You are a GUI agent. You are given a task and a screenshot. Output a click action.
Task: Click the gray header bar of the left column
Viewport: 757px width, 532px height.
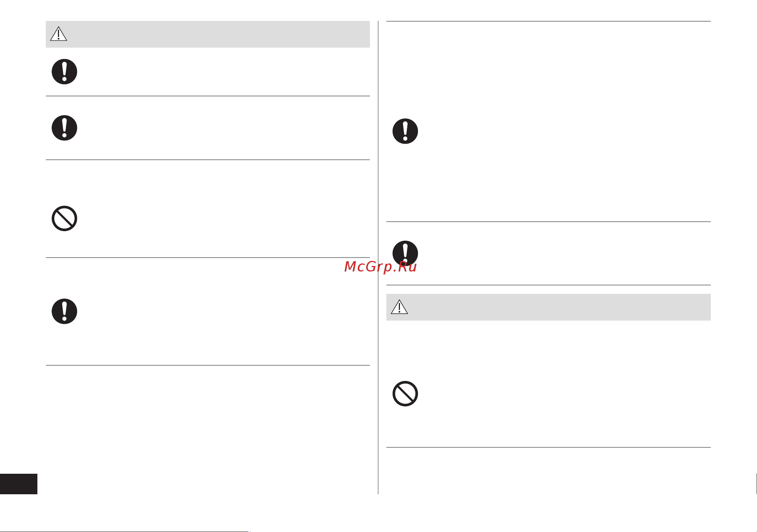(208, 34)
